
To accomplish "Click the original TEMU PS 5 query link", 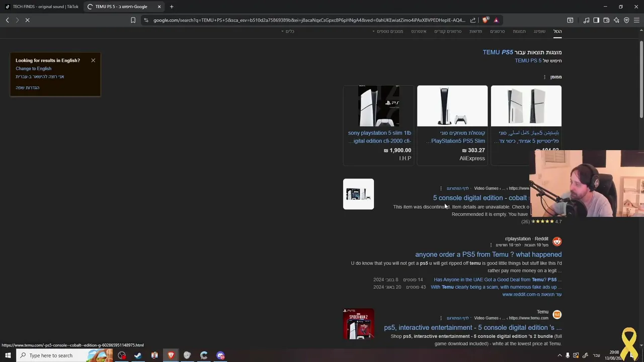I will pos(528,61).
